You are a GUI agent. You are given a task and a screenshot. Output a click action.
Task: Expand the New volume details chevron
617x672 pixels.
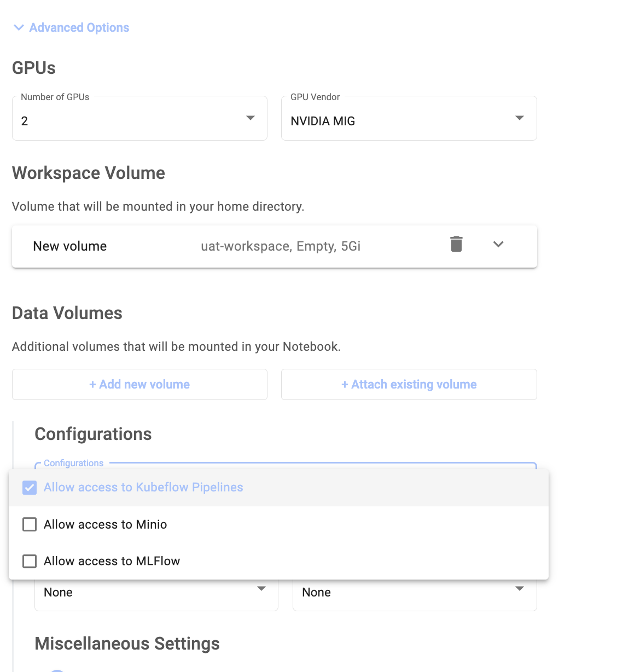(498, 244)
